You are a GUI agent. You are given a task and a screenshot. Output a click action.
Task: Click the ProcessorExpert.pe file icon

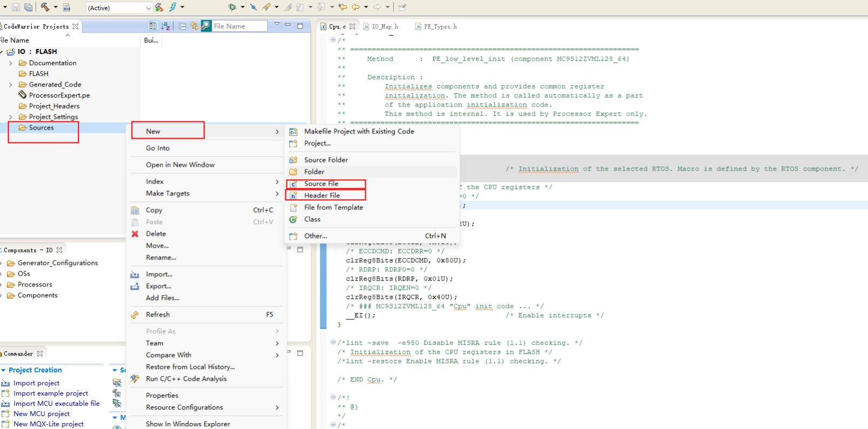tap(23, 95)
